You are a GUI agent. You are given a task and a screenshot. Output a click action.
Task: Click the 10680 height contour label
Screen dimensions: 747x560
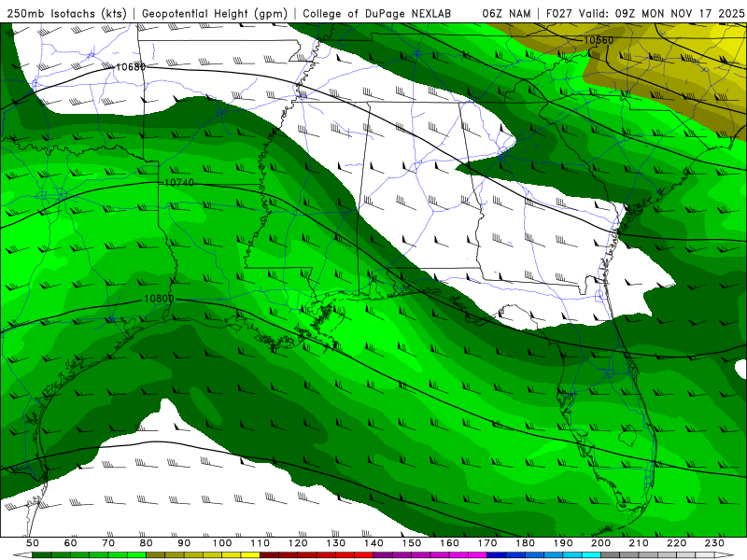(131, 66)
